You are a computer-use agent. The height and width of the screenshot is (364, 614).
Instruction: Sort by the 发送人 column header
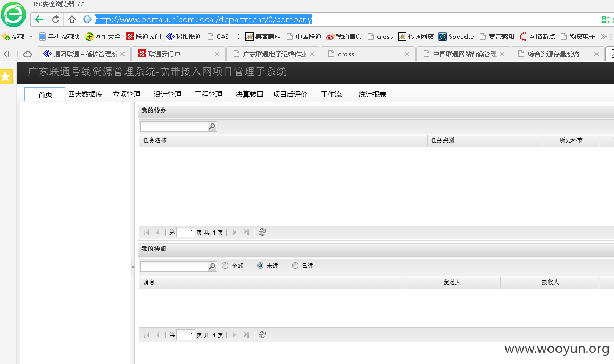coord(452,282)
